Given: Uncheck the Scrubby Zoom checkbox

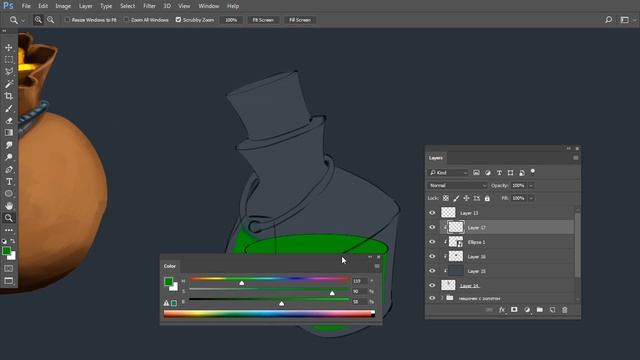Looking at the screenshot, I should pyautogui.click(x=178, y=20).
